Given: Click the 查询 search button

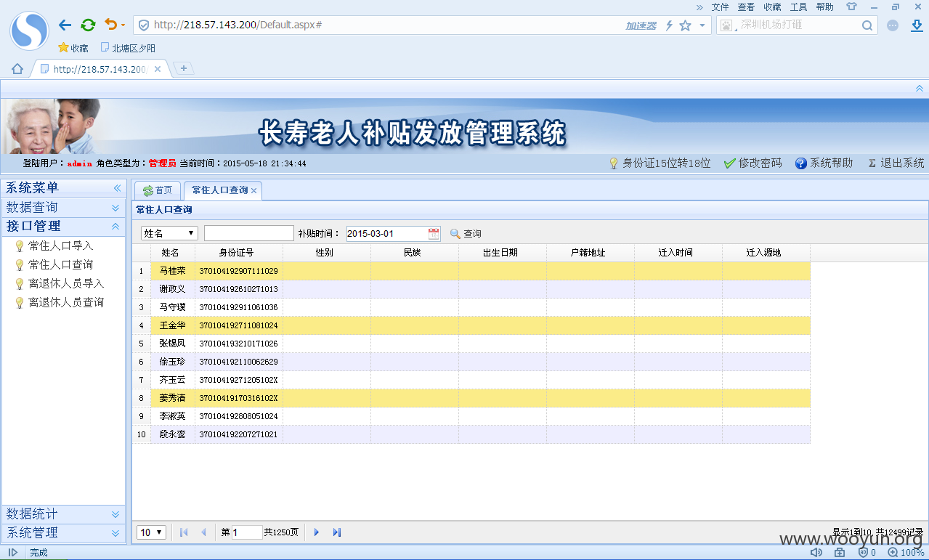Looking at the screenshot, I should pyautogui.click(x=466, y=234).
